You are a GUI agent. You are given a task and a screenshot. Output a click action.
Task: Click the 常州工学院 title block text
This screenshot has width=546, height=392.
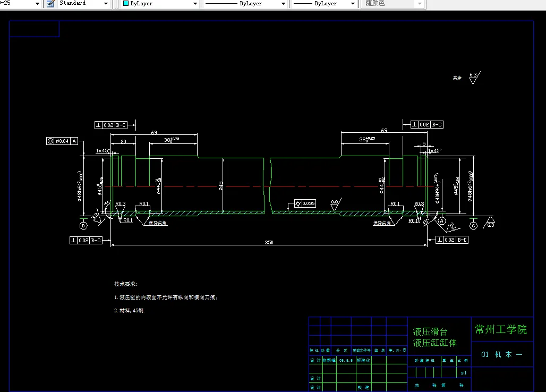[x=501, y=330]
